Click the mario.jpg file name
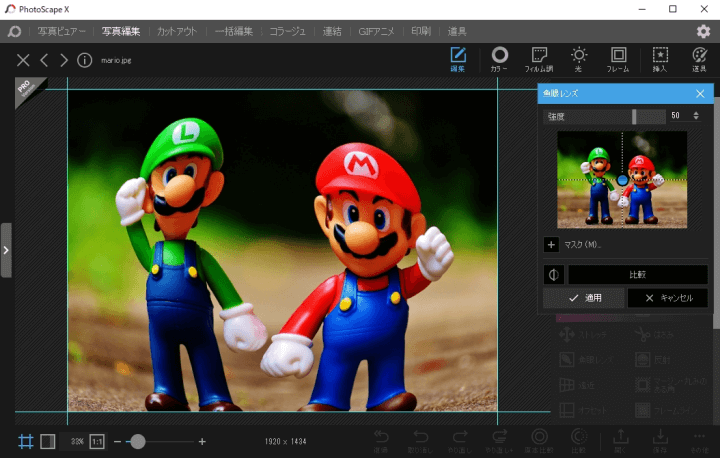The width and height of the screenshot is (720, 458). click(x=116, y=60)
